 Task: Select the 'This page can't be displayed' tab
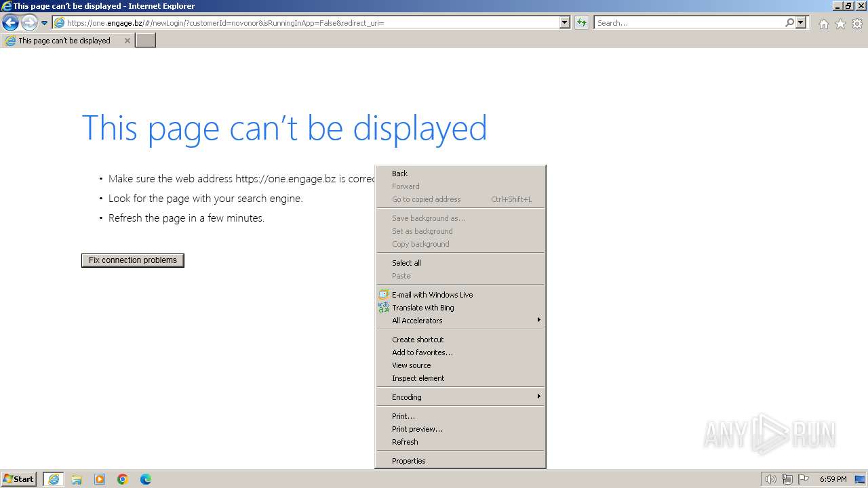tap(67, 41)
